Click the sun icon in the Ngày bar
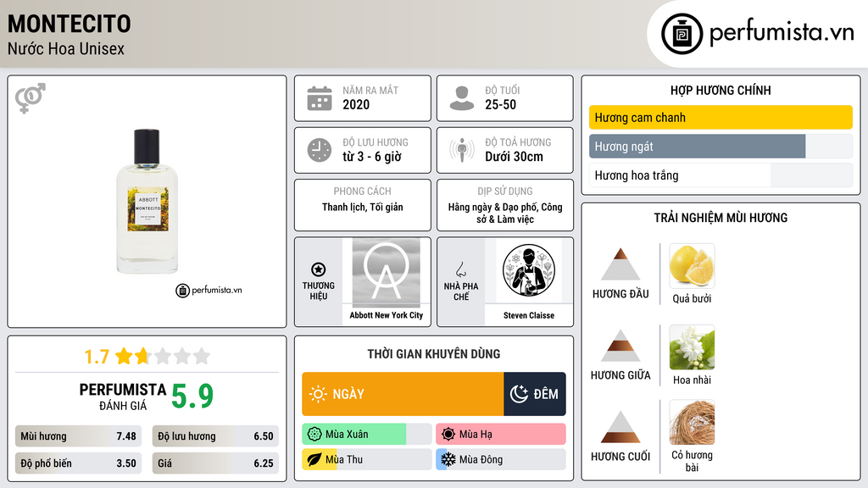Screen dimensions: 868x488 coord(319,394)
